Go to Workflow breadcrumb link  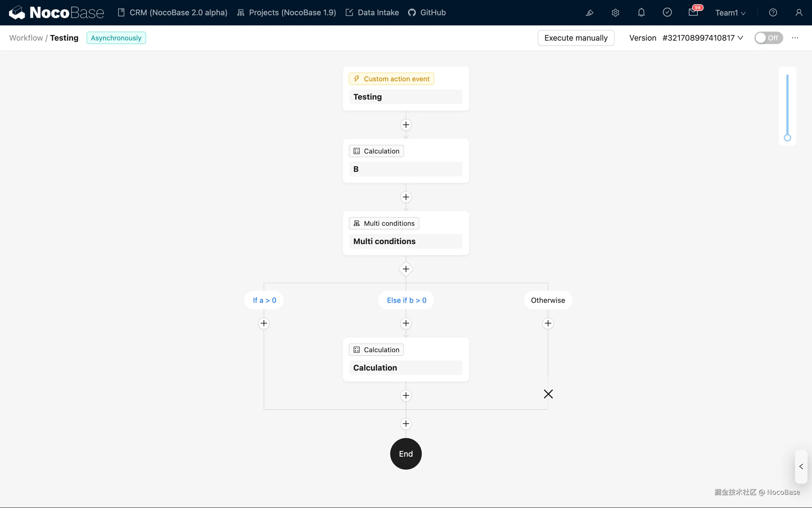click(26, 38)
